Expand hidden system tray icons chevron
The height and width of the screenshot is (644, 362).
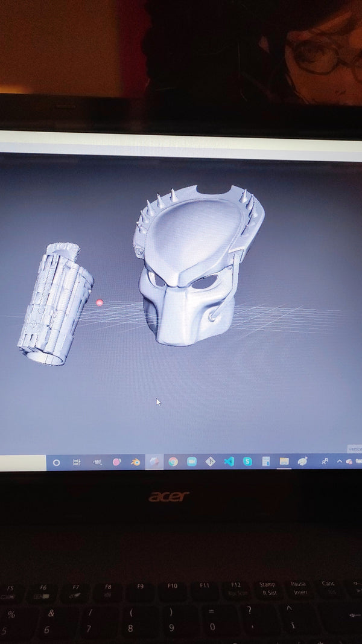pyautogui.click(x=339, y=462)
